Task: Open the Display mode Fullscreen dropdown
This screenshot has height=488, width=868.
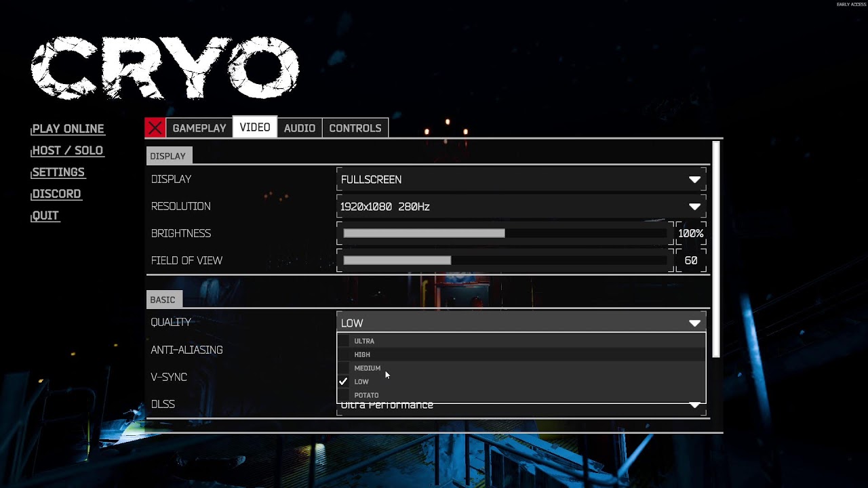Action: point(521,180)
